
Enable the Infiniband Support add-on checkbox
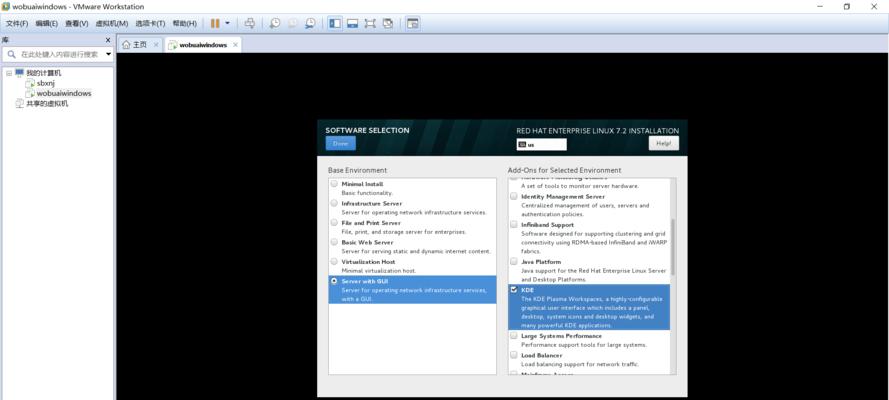pos(514,224)
